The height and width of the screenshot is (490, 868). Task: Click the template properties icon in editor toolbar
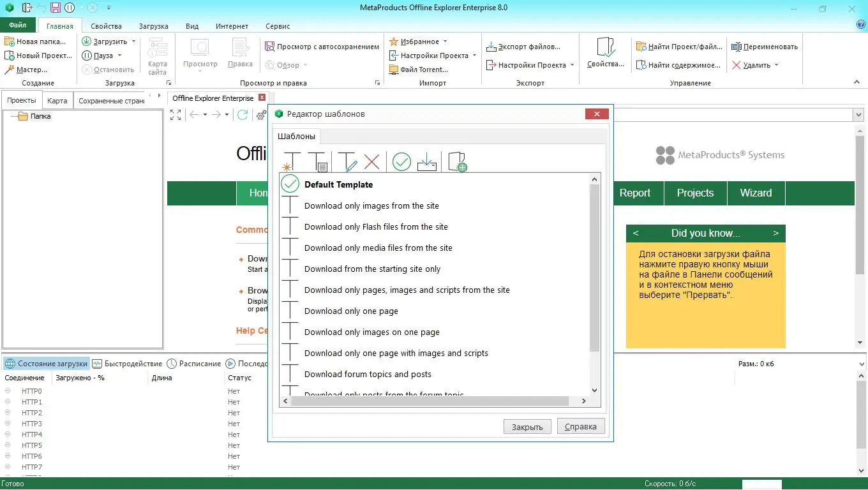317,161
